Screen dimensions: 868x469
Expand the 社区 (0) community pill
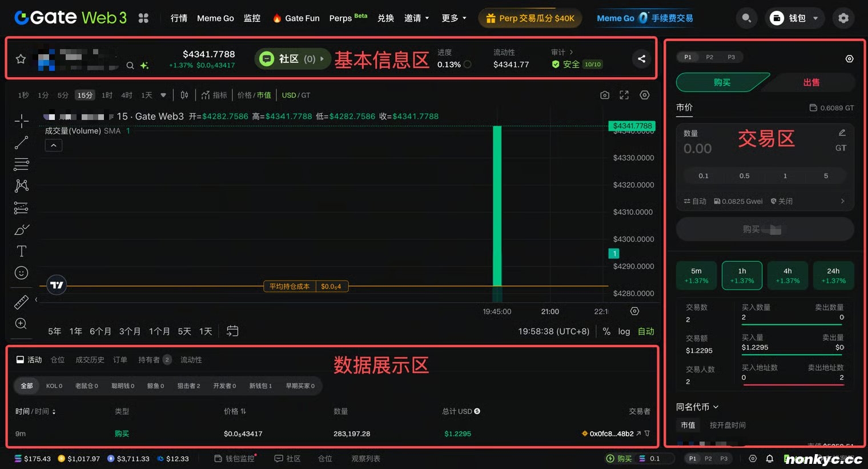292,59
